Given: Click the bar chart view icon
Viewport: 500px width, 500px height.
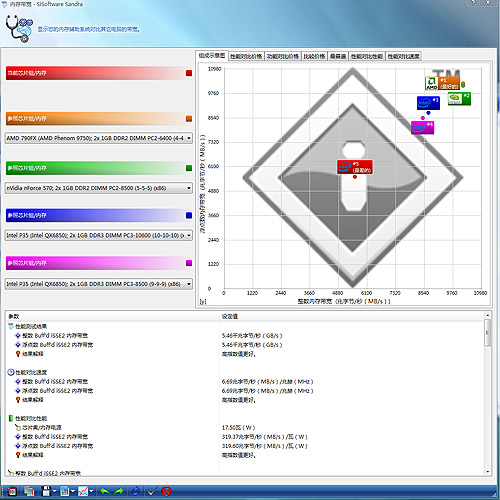Looking at the screenshot, I should tap(65, 491).
